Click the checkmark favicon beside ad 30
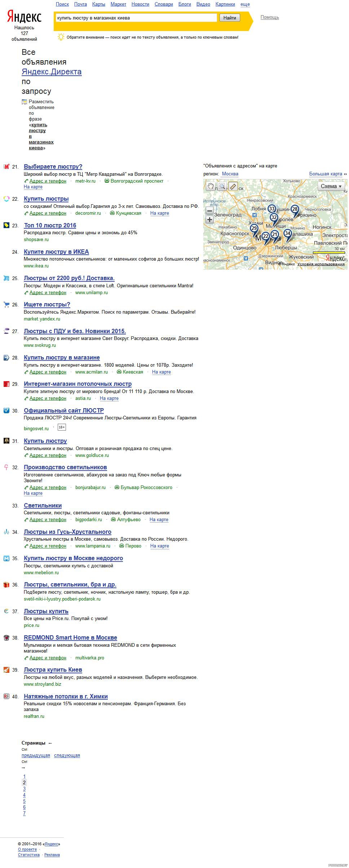Screen dimensions: 349x868 pos(6,410)
